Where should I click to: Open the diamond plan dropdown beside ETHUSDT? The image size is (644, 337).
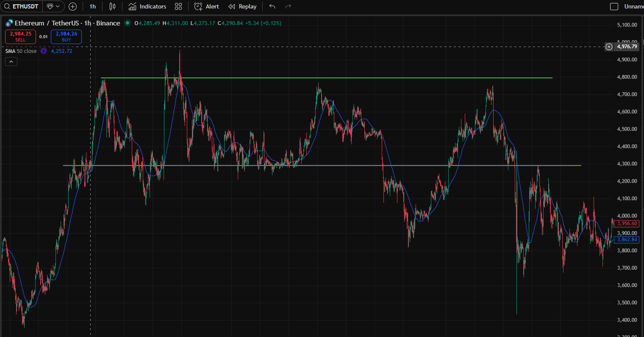coord(53,6)
